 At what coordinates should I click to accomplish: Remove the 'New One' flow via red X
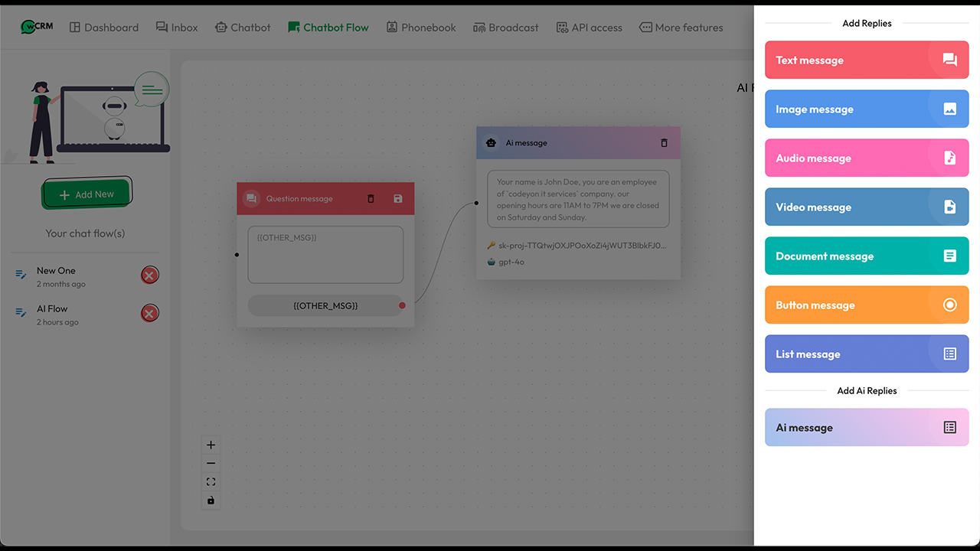[150, 275]
